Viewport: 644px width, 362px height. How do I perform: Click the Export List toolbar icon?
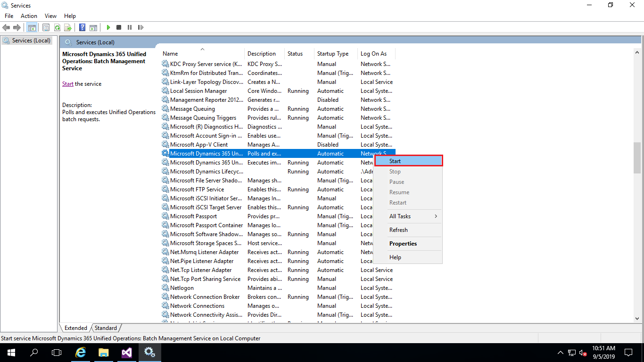pos(68,27)
